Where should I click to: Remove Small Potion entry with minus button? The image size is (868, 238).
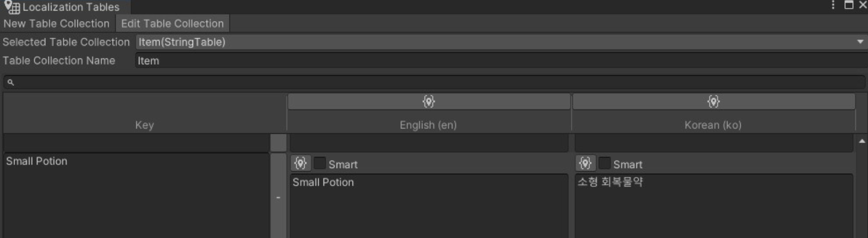pyautogui.click(x=278, y=197)
